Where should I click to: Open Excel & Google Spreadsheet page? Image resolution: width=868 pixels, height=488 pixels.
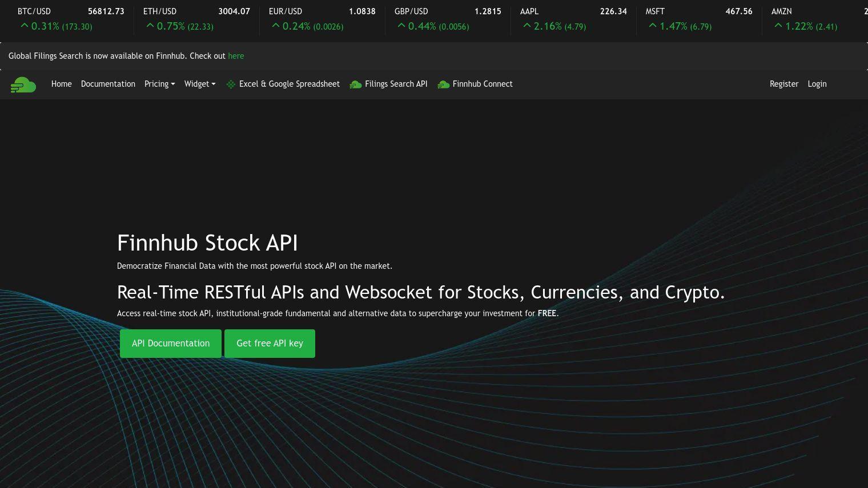289,84
